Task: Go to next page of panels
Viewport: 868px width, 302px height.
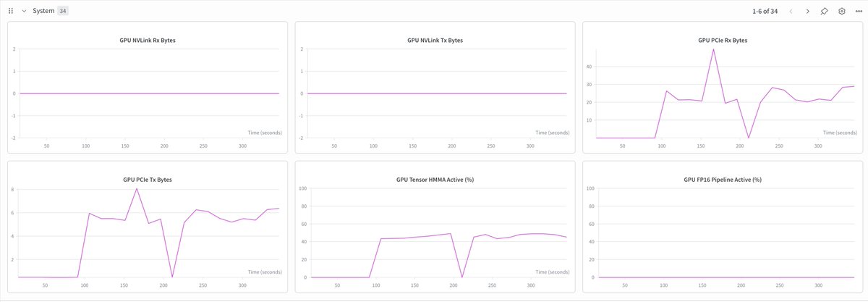Action: pyautogui.click(x=807, y=12)
